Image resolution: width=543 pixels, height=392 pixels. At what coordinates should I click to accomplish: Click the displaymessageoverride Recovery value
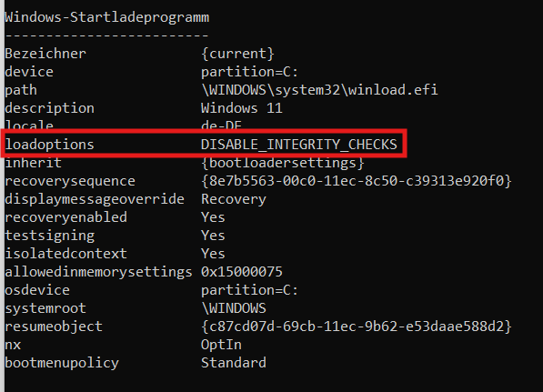tap(234, 199)
